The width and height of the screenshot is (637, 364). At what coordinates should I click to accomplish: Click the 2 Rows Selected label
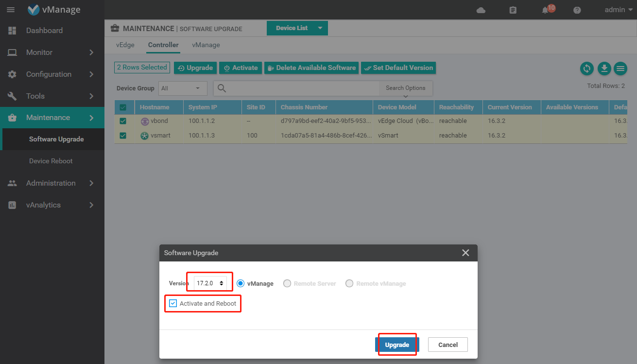click(x=142, y=68)
